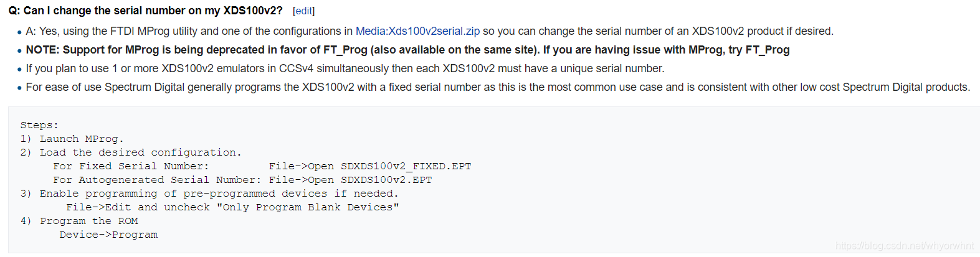Click the bullet about CCSv4 simultaneous emulators

tap(345, 68)
